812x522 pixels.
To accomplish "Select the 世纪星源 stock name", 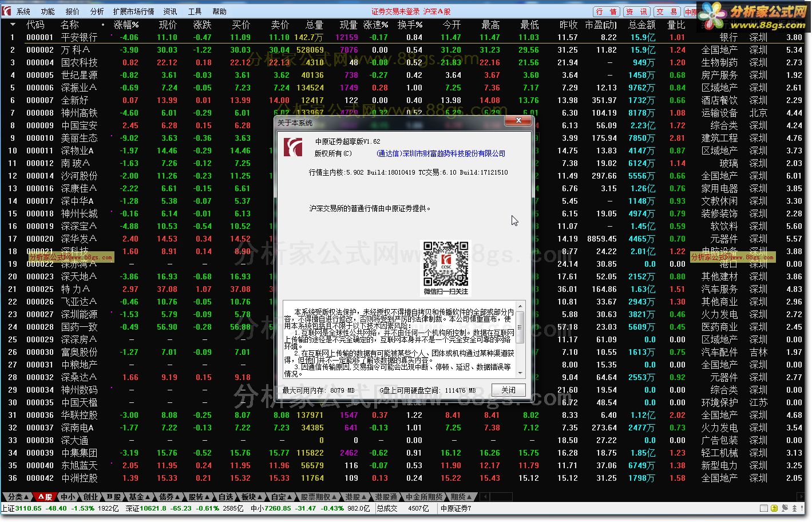I will coord(79,75).
